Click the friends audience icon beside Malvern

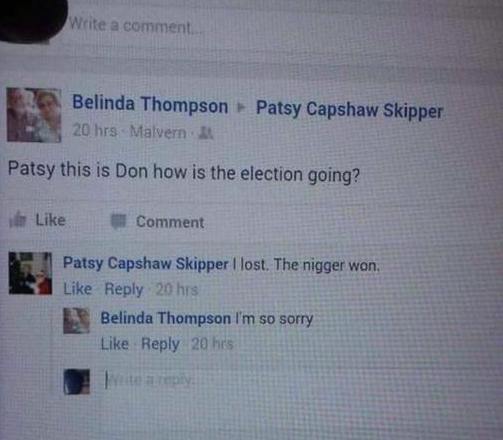pos(206,133)
